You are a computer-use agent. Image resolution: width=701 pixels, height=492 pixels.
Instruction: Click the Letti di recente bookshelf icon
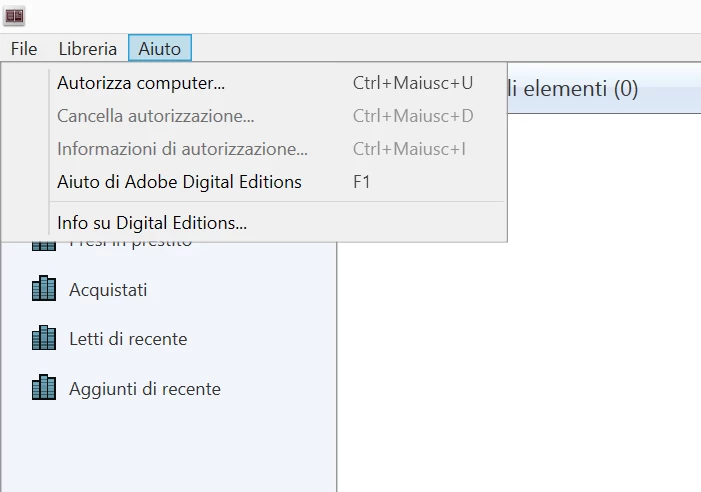pyautogui.click(x=44, y=339)
